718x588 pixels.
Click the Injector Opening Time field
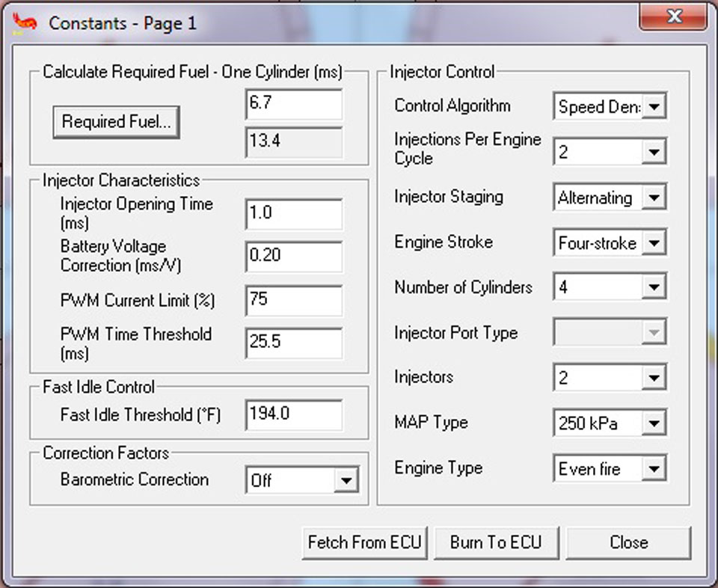[x=293, y=213]
